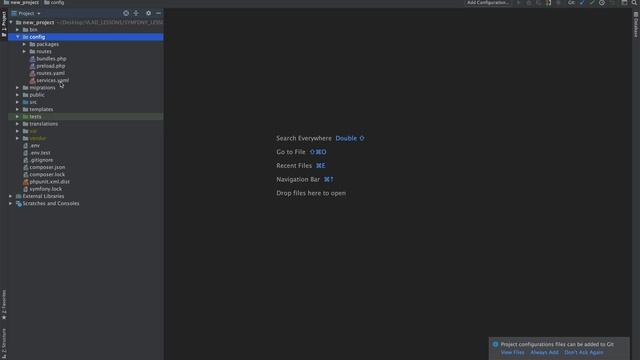
Task: Select composer.json file
Action: (47, 167)
